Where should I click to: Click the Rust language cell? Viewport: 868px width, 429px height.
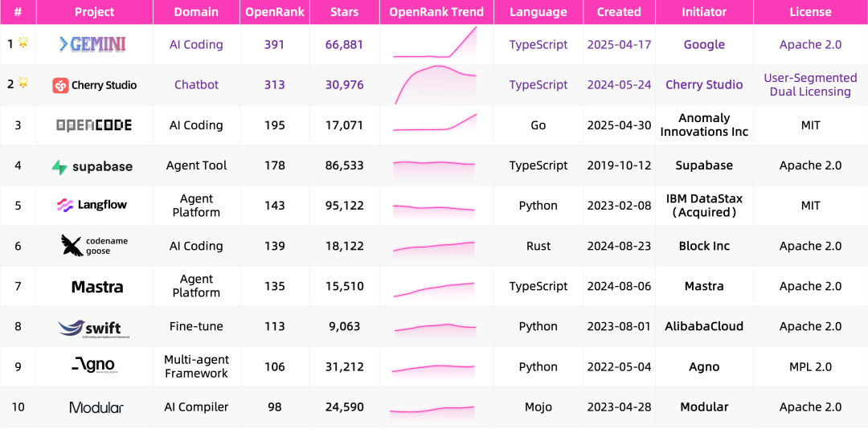tap(538, 246)
